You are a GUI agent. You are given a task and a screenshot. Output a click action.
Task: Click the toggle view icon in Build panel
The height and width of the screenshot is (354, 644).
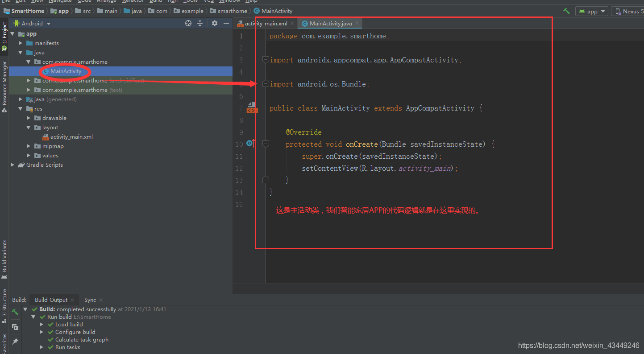[x=15, y=327]
